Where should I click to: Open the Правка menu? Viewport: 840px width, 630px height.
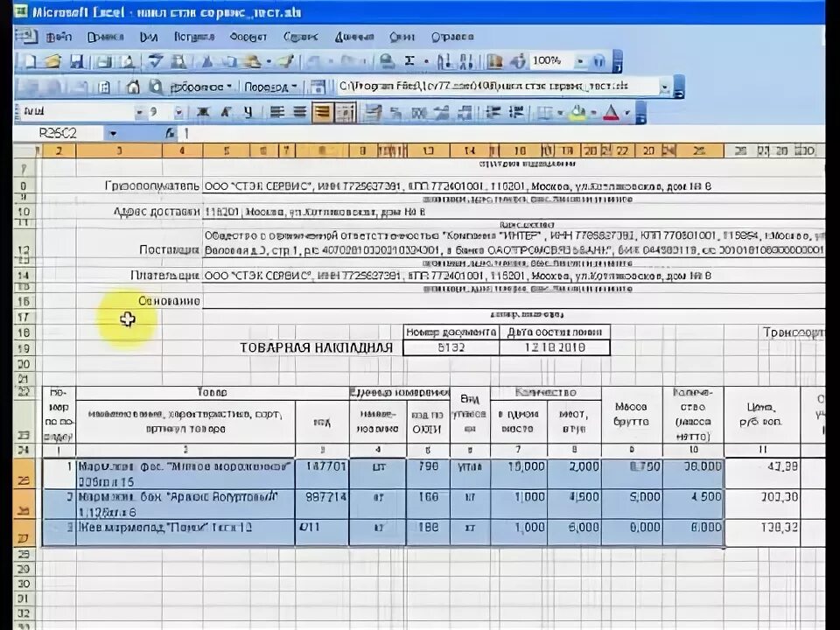pyautogui.click(x=106, y=37)
